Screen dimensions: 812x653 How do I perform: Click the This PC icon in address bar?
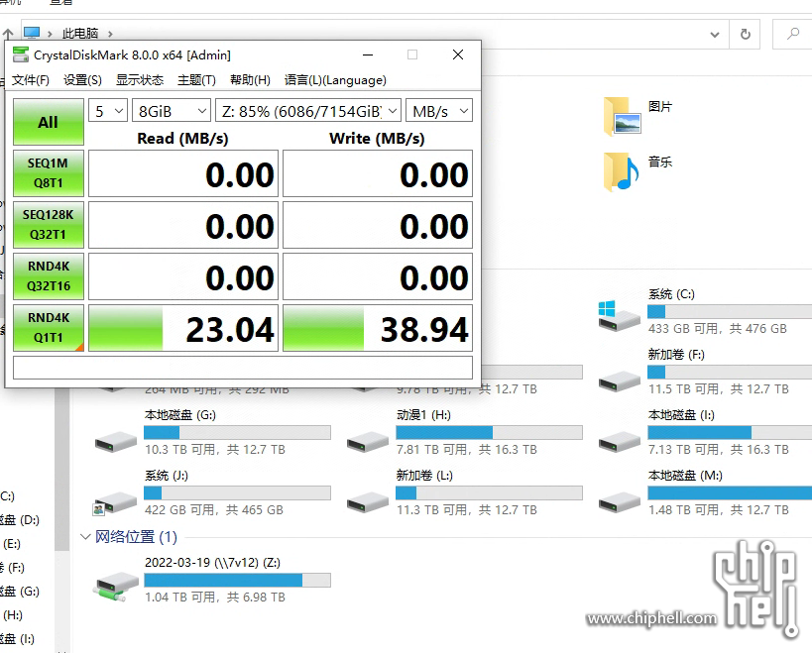click(32, 33)
